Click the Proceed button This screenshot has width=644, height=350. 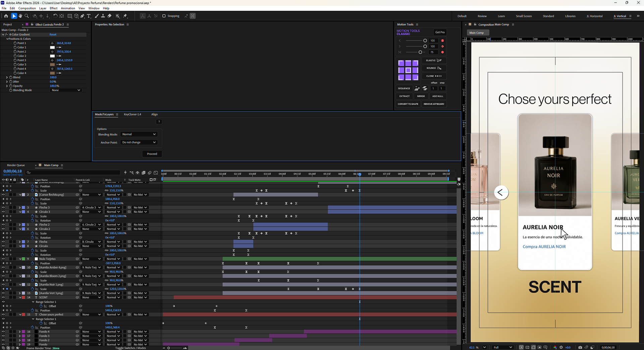pos(152,154)
